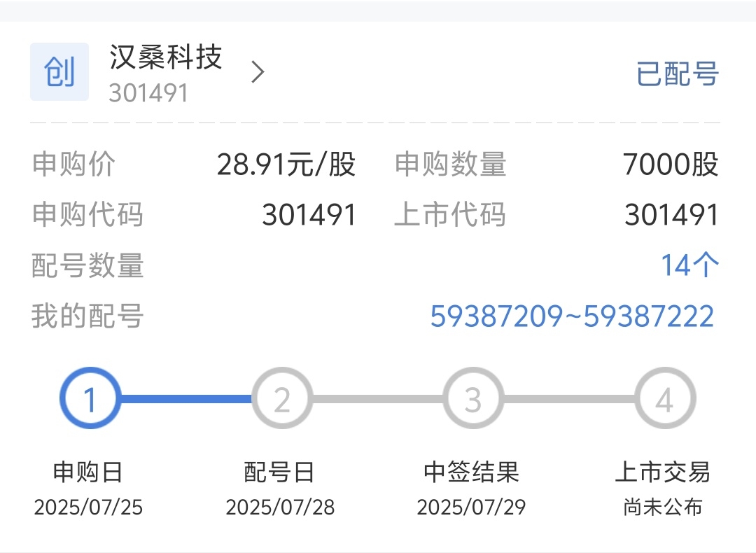Open my allotment numbers 59387209~59387222
756x553 pixels.
(x=572, y=316)
